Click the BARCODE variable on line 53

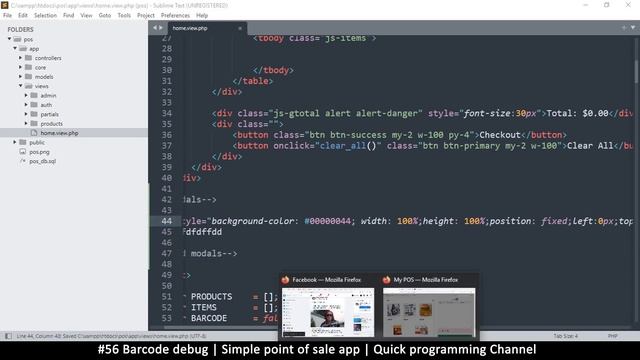(x=209, y=318)
